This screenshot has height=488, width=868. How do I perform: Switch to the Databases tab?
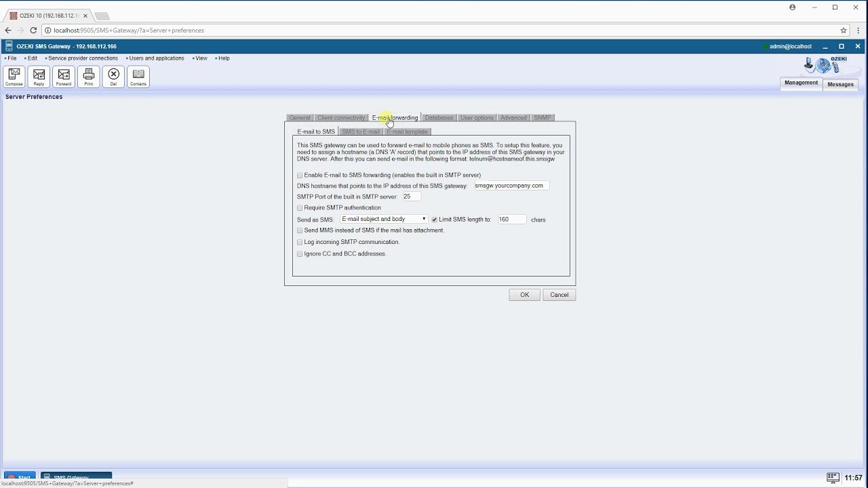[439, 118]
